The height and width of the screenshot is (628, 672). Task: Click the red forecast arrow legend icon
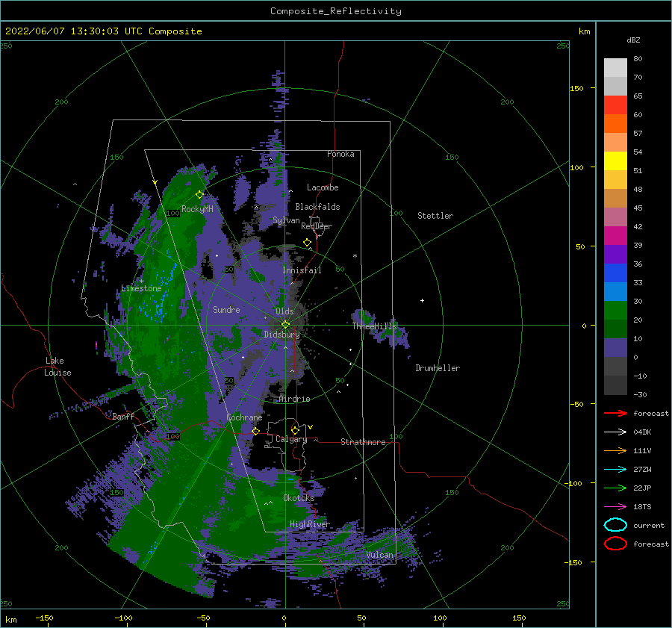tap(615, 413)
